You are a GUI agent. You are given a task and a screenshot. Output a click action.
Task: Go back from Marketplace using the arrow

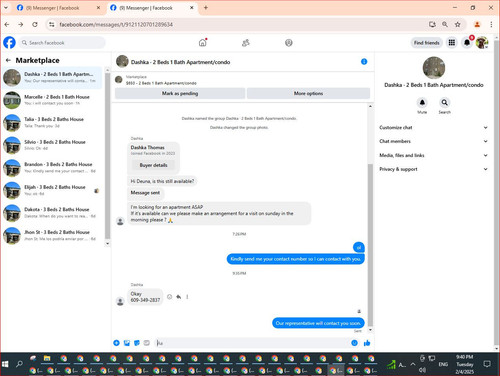tap(8, 60)
